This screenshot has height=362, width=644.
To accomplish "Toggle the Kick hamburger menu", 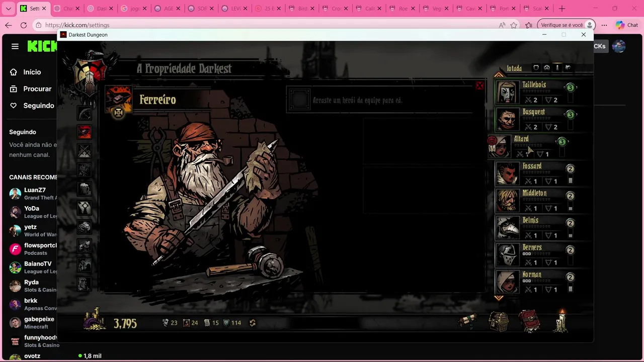I will pyautogui.click(x=15, y=46).
